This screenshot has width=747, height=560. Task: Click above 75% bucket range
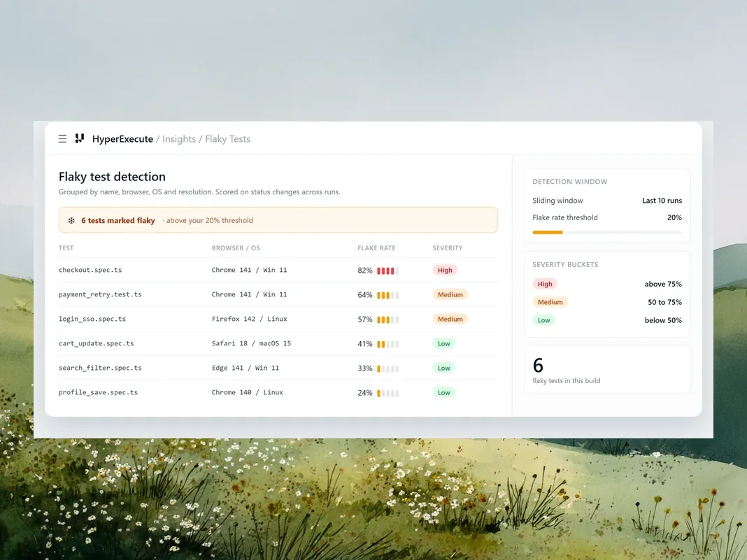(x=663, y=284)
